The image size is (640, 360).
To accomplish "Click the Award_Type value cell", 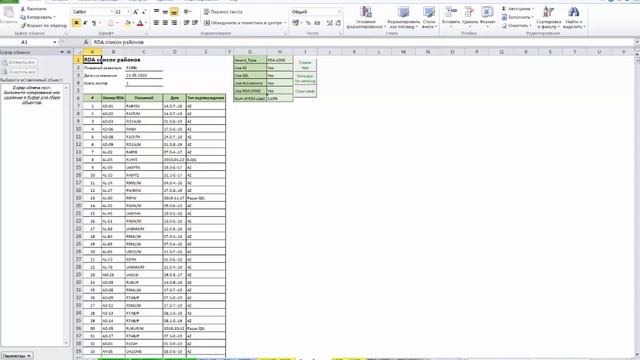I will 280,60.
